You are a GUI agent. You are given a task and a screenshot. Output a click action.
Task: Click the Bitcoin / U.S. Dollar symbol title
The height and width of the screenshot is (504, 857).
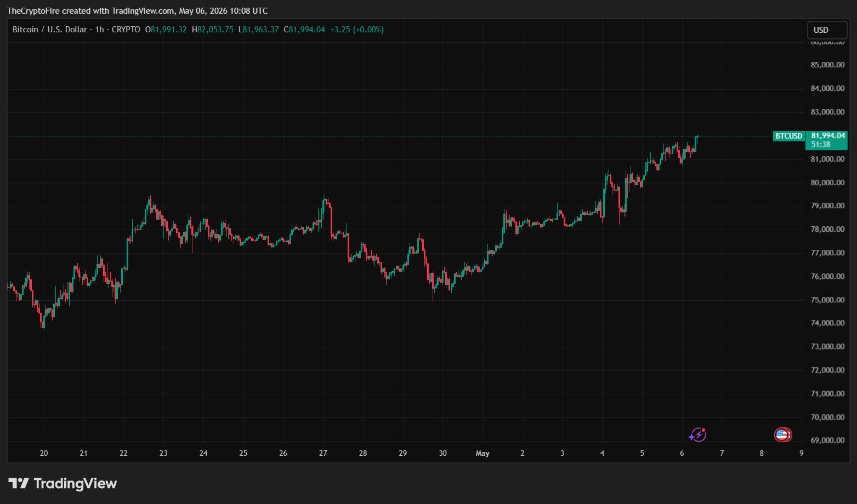(49, 30)
